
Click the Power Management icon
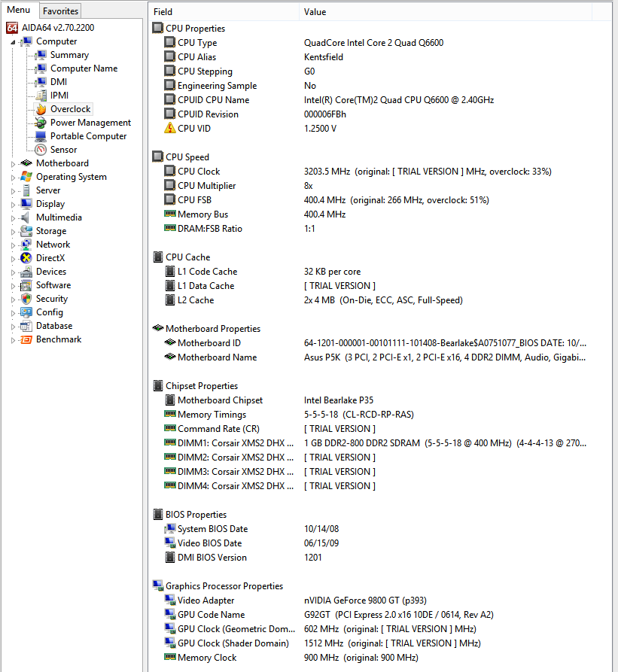(x=41, y=123)
